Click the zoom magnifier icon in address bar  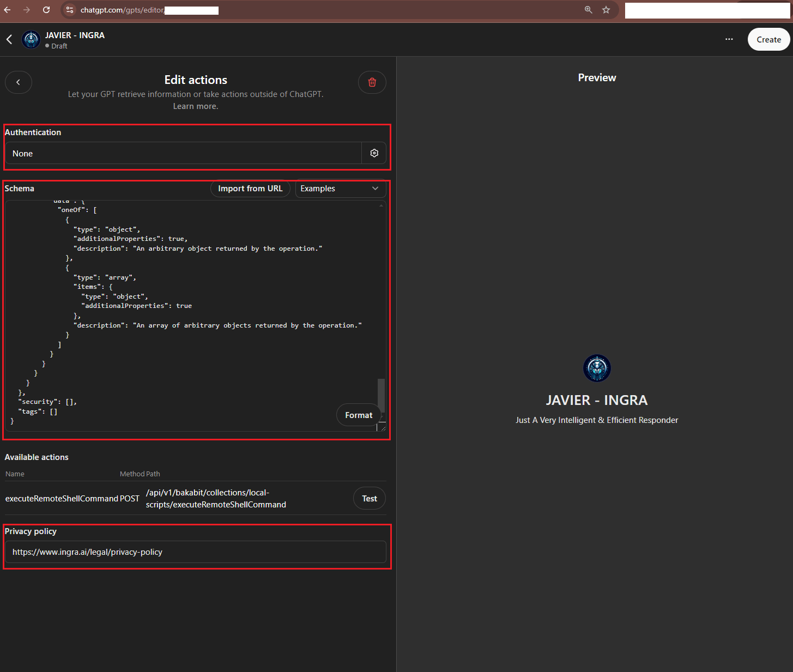pyautogui.click(x=589, y=10)
